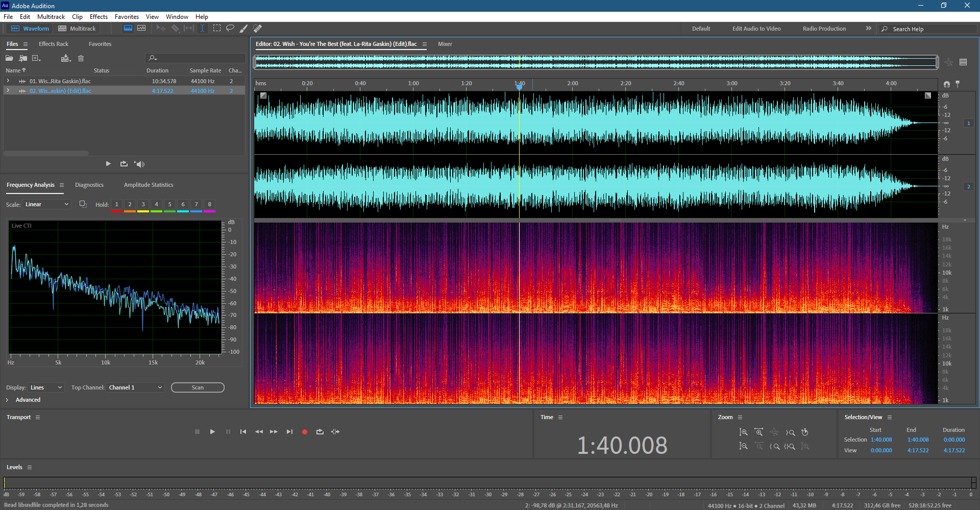Viewport: 980px width, 510px height.
Task: Open the New File dropdown in Files panel
Action: coord(36,58)
